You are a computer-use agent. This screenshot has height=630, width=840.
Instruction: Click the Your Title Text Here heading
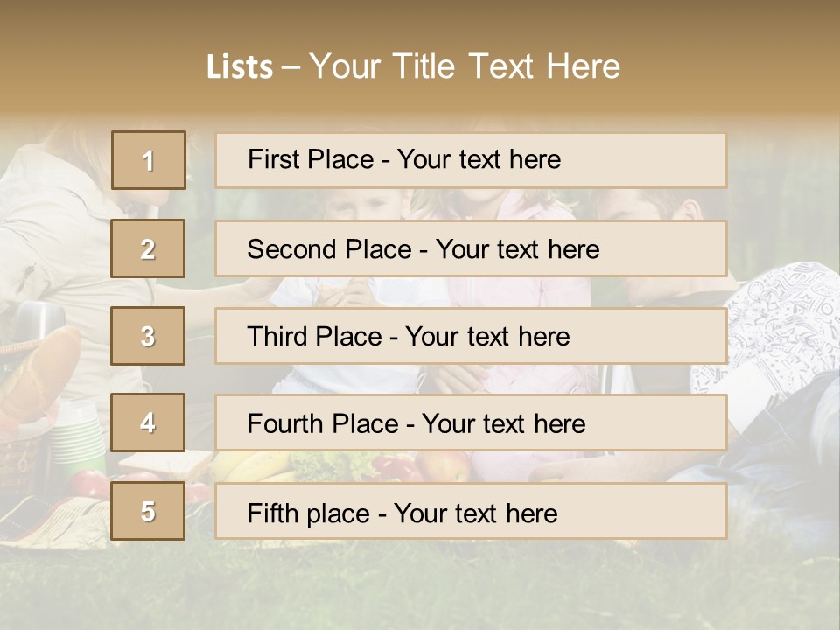coord(465,66)
